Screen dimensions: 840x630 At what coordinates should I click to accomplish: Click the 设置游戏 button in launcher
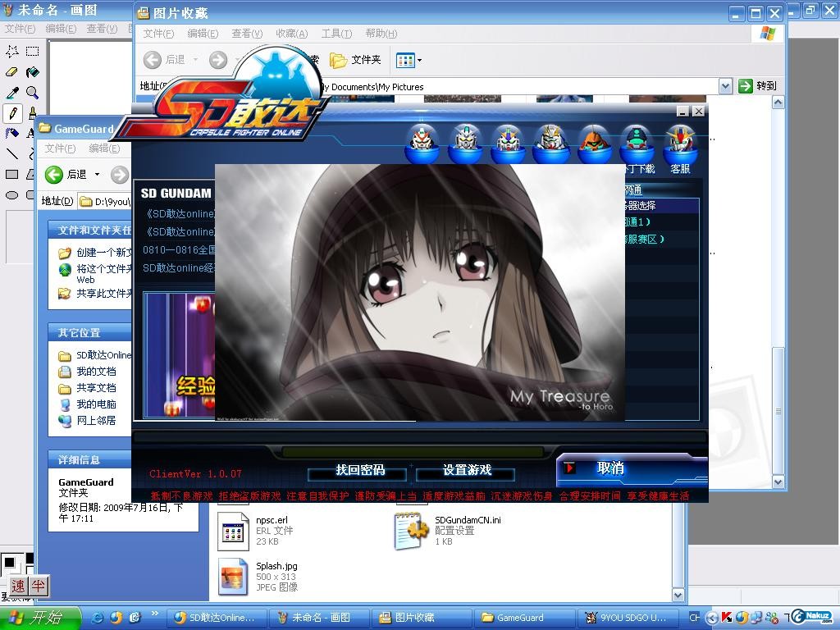point(467,470)
